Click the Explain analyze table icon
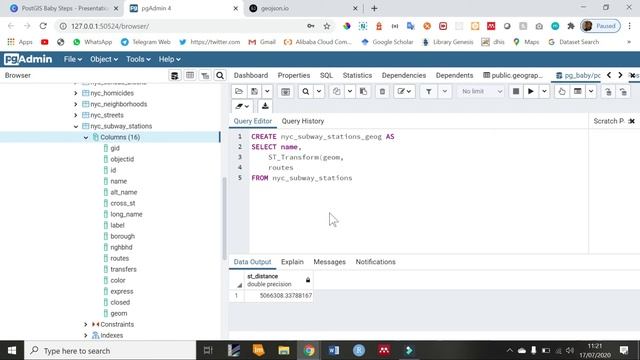640x360 pixels. 578,91
